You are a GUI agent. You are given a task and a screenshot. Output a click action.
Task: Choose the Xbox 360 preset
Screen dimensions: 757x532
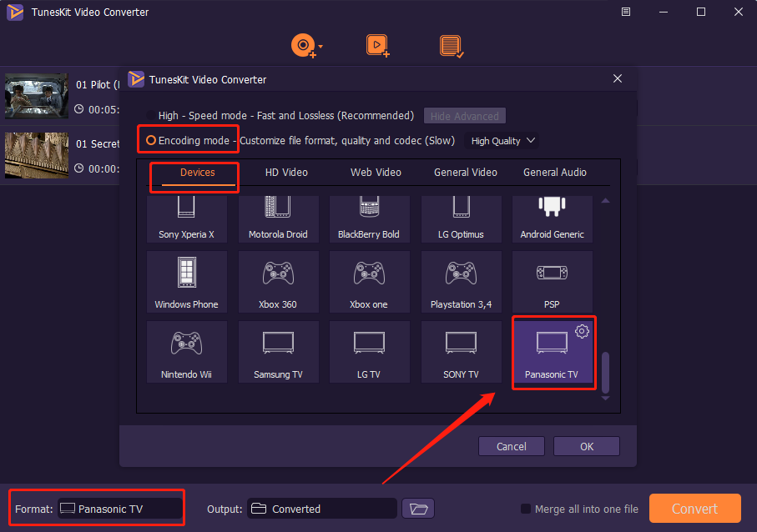(278, 282)
